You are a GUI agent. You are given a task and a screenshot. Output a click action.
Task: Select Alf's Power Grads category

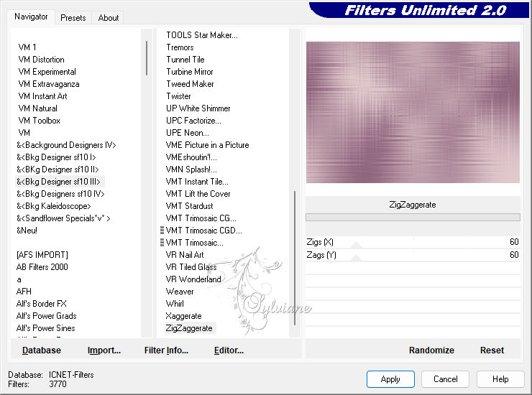pyautogui.click(x=46, y=316)
